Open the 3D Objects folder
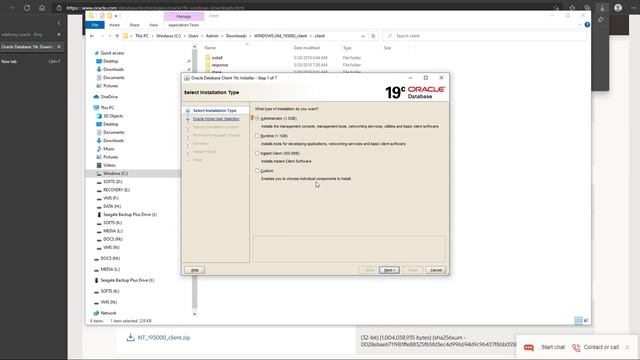This screenshot has width=640, height=360. pos(113,116)
